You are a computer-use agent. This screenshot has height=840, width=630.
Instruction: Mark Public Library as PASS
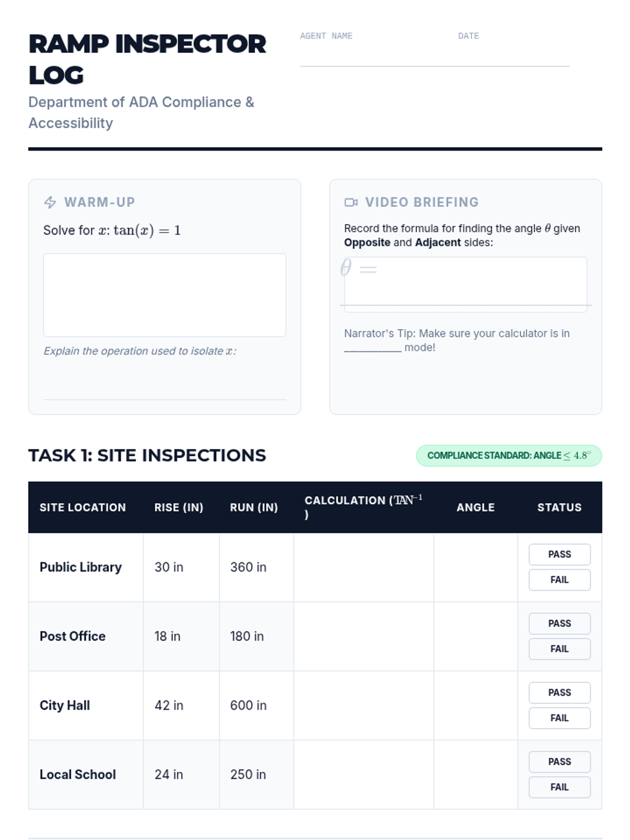pos(559,554)
